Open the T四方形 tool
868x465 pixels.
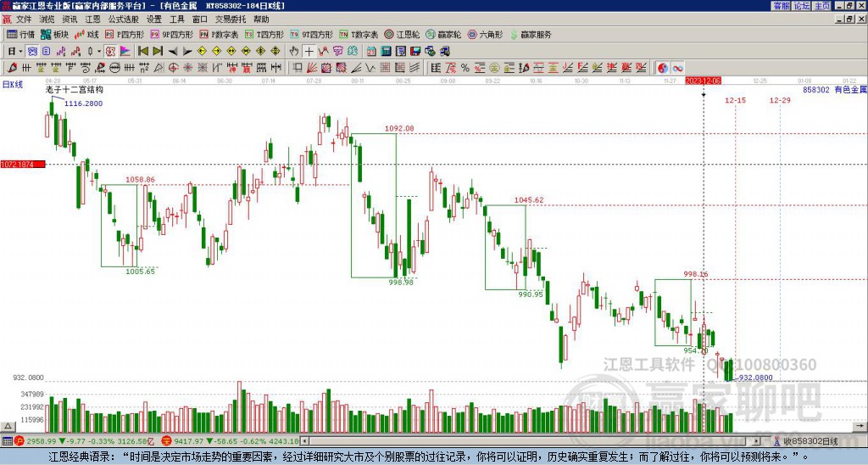[x=264, y=34]
